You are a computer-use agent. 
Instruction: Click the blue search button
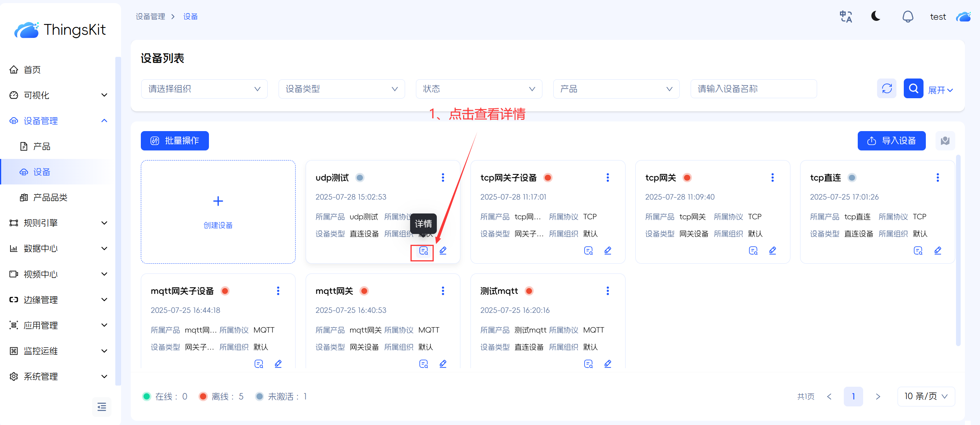click(913, 89)
